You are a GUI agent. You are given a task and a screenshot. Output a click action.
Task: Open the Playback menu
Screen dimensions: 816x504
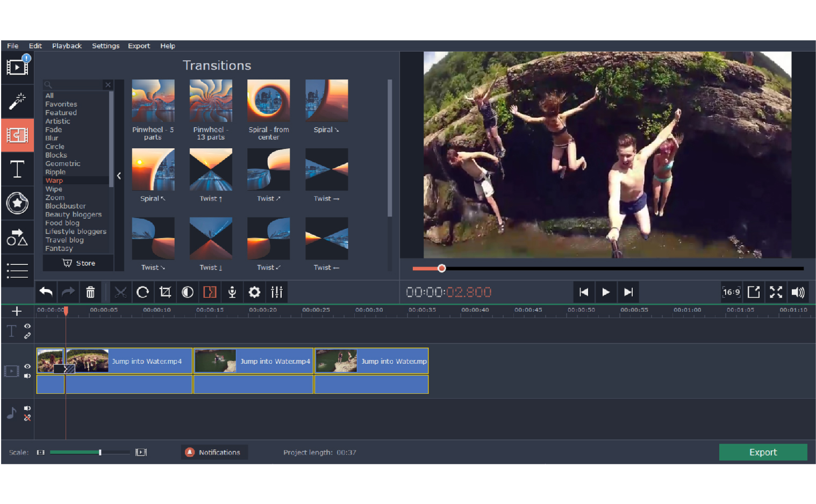[67, 46]
